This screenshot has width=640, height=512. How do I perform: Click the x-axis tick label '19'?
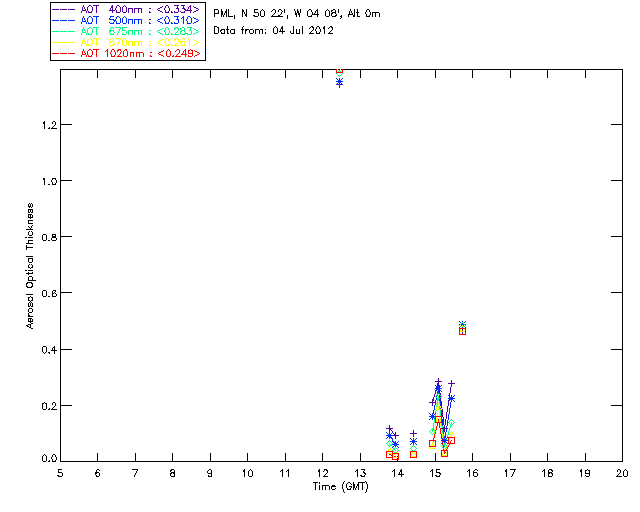(585, 473)
